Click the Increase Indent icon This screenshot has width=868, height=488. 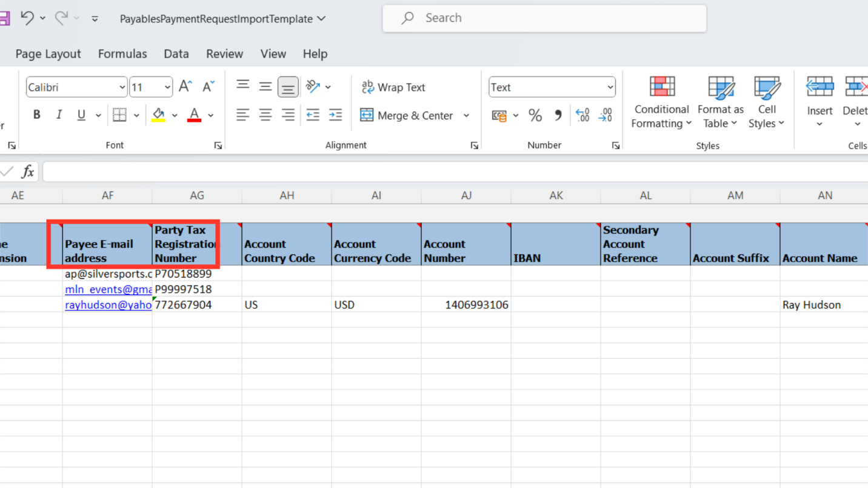(335, 115)
